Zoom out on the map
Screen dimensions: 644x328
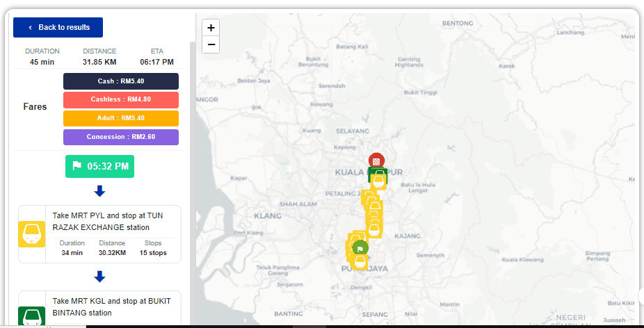coord(211,44)
